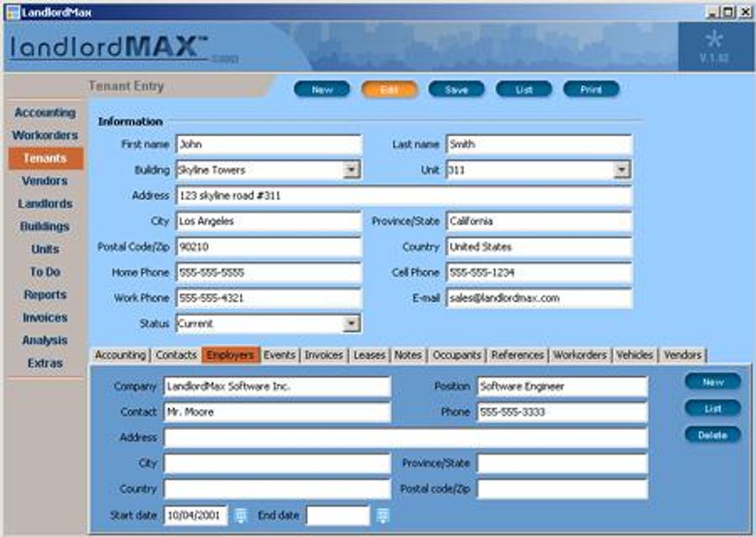Click the E-mail field
The image size is (756, 537).
click(539, 298)
